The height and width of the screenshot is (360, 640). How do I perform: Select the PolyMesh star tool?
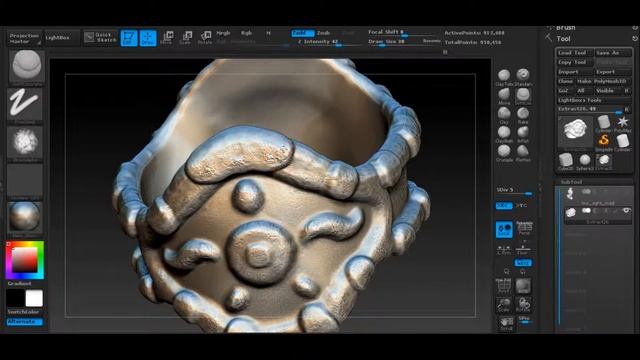point(622,123)
